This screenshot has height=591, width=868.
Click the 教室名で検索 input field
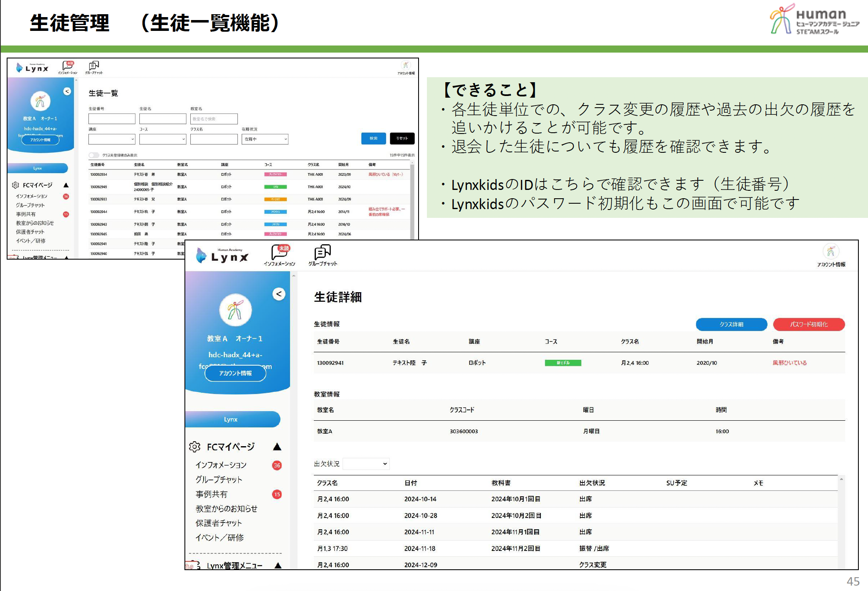pos(214,119)
